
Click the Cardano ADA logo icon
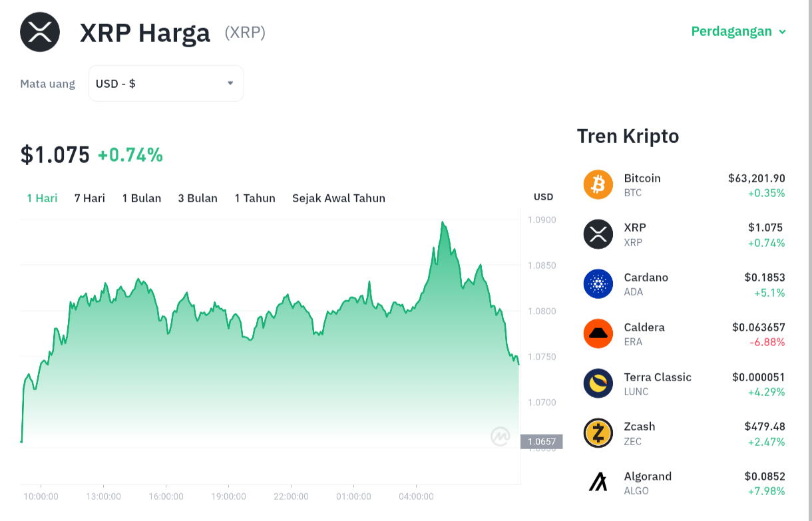[598, 284]
